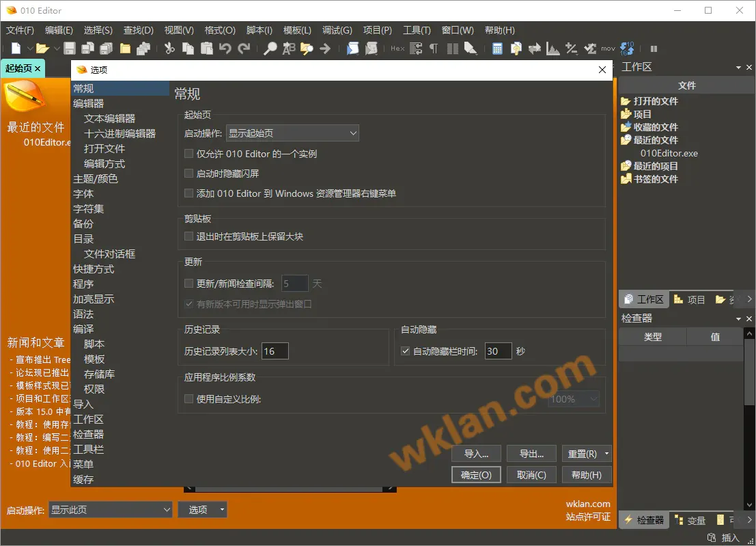
Task: Click the history list size input field
Action: pyautogui.click(x=275, y=351)
